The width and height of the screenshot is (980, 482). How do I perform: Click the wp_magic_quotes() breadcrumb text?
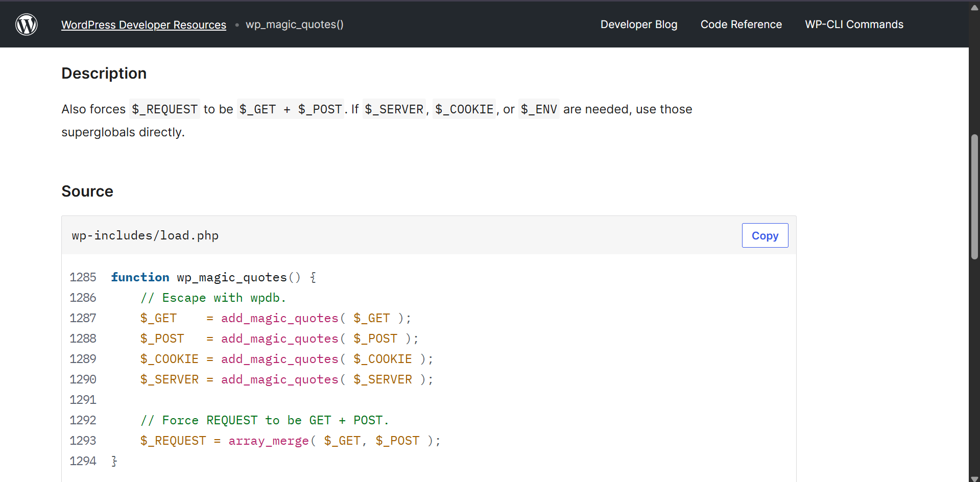pyautogui.click(x=295, y=25)
